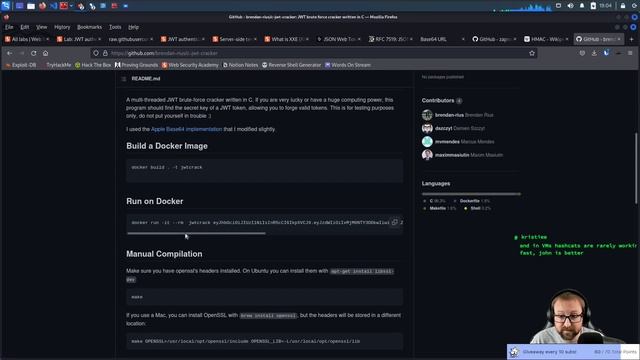640x360 pixels.
Task: Open the browser home page icon
Action: point(45,53)
